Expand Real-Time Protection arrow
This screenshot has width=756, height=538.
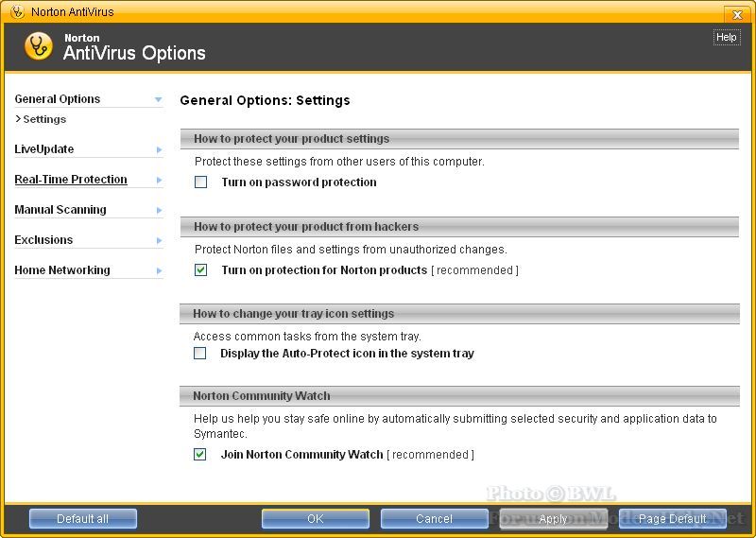159,180
